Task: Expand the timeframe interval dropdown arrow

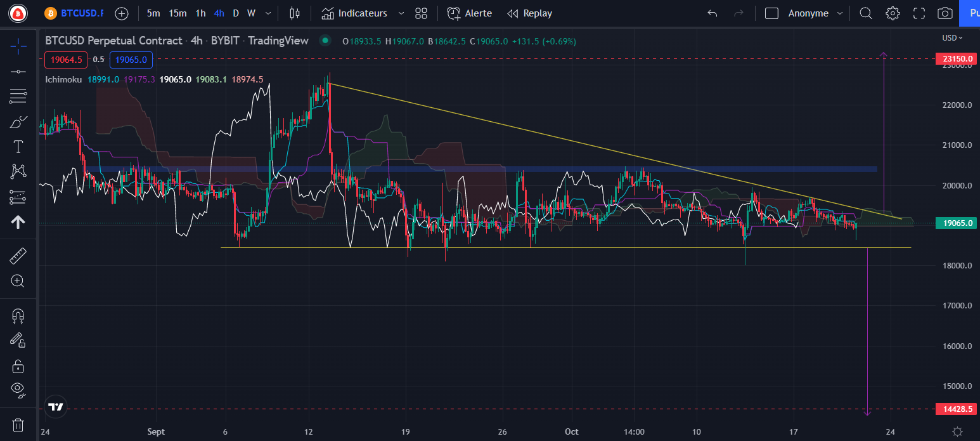Action: (269, 13)
